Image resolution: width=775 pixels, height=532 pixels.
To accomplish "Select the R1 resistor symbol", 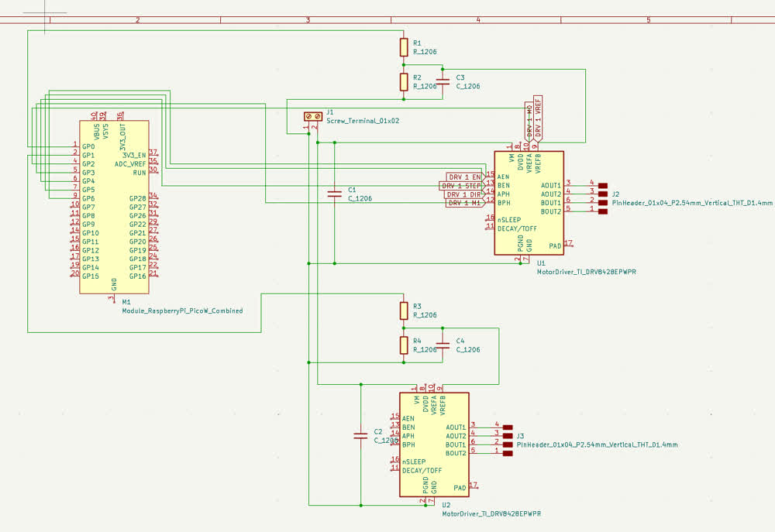I will tap(403, 47).
